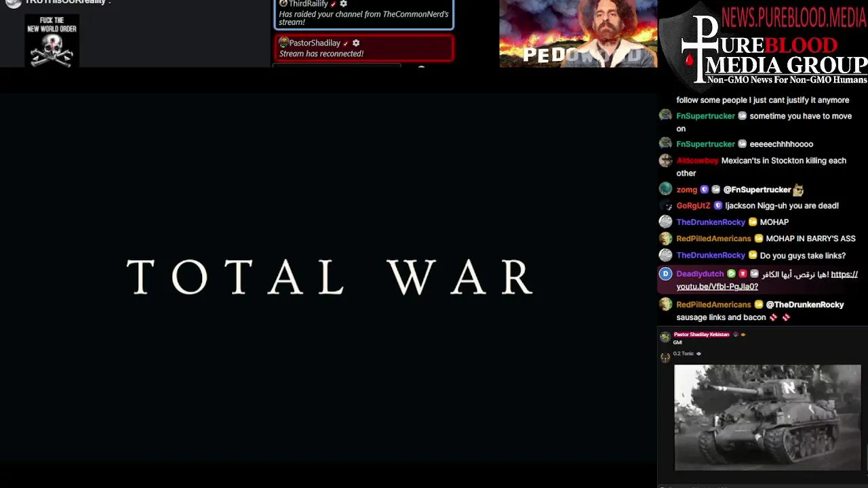Click first bacon emoji after 'sausage links'
Screen dimensions: 868x488
774,317
